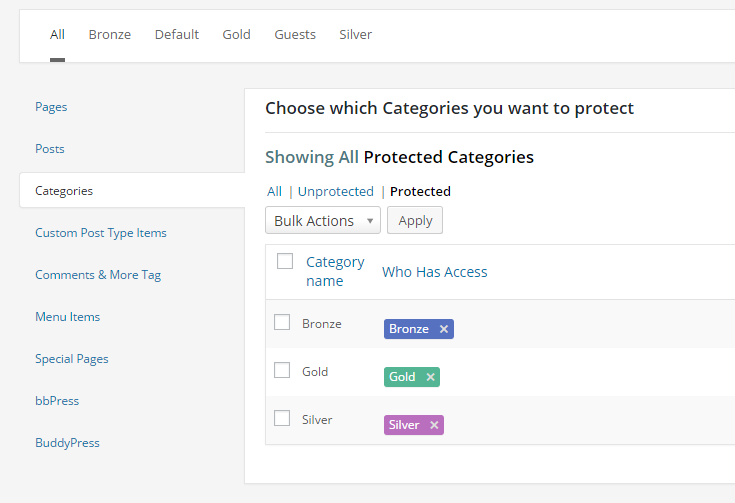
Task: Open Custom Post Type Items section
Action: pyautogui.click(x=101, y=233)
